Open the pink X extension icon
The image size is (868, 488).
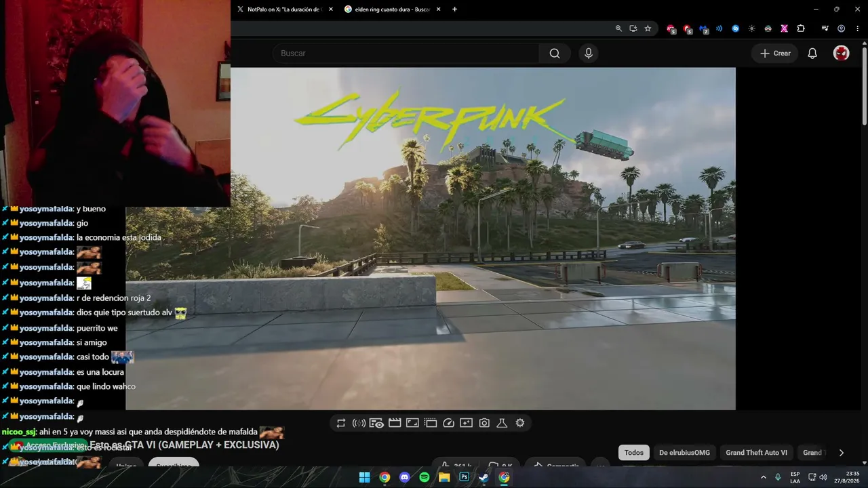(785, 28)
